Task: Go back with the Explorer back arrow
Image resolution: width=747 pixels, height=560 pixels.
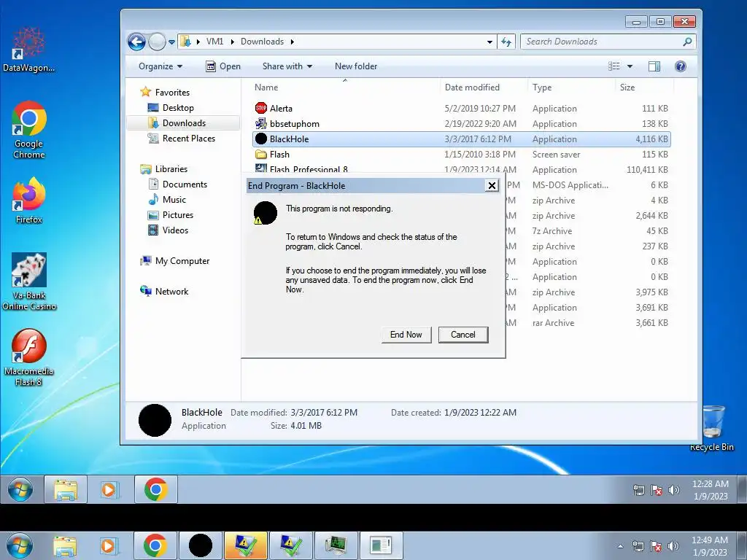Action: pos(136,42)
